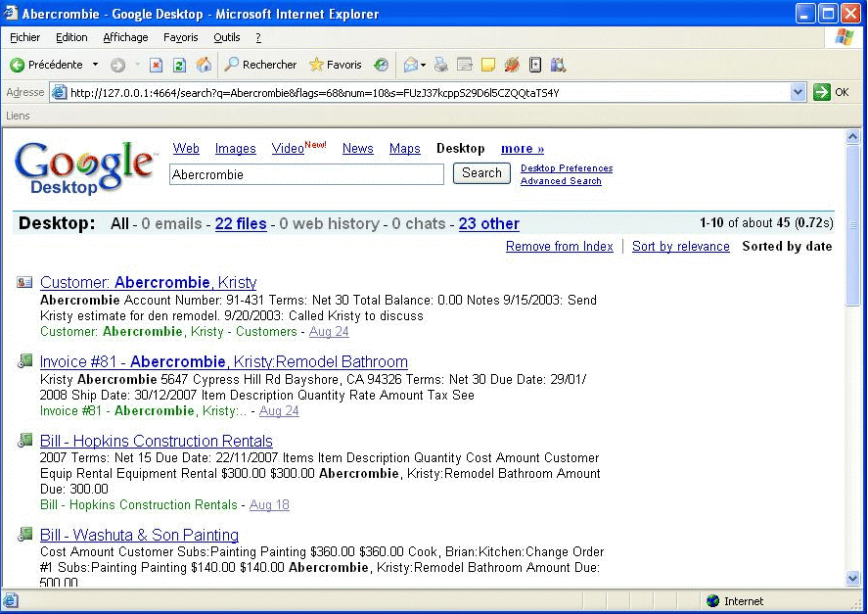Click Remove from Index link
The height and width of the screenshot is (614, 868).
click(559, 246)
